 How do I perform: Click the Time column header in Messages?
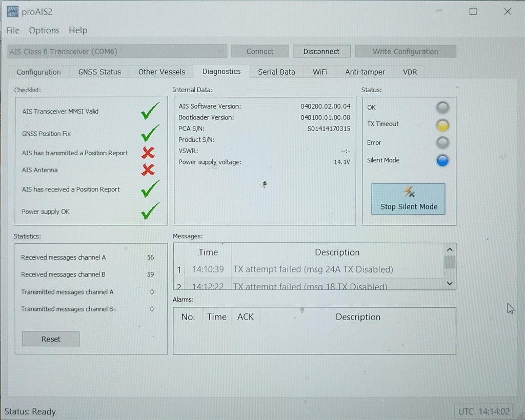coord(208,252)
